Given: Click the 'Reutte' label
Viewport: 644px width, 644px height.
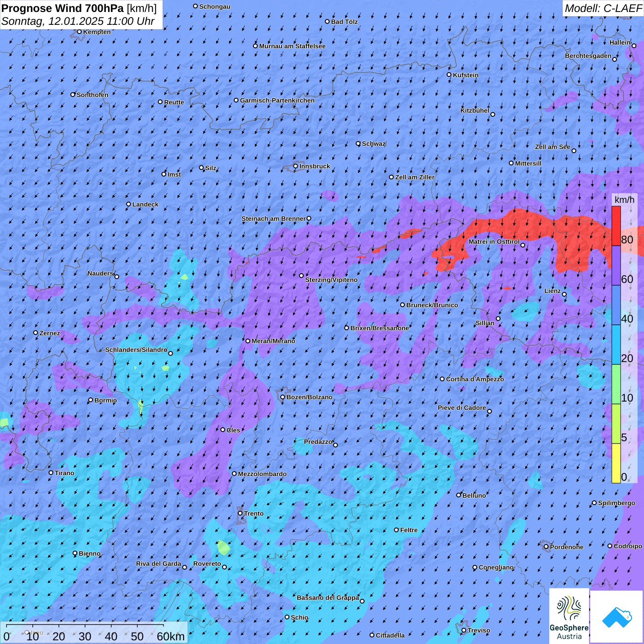Looking at the screenshot, I should pyautogui.click(x=174, y=102).
